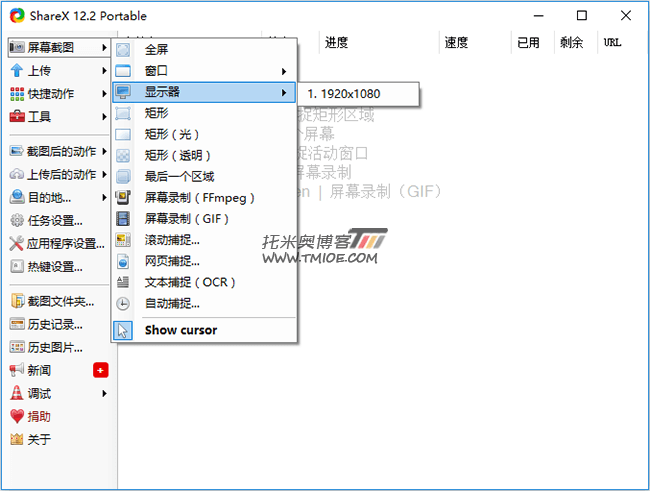Image resolution: width=650 pixels, height=491 pixels.
Task: Click the gear icon beside 任务设置
Action: tap(17, 220)
